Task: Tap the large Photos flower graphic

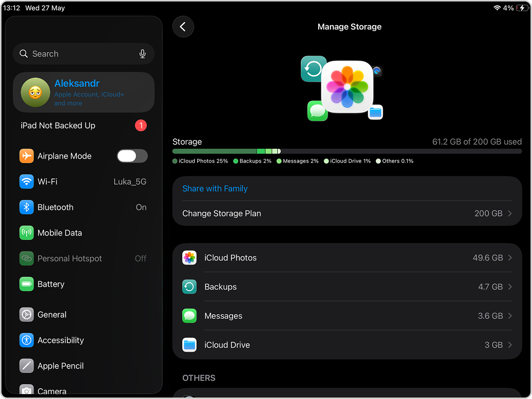Action: point(347,87)
